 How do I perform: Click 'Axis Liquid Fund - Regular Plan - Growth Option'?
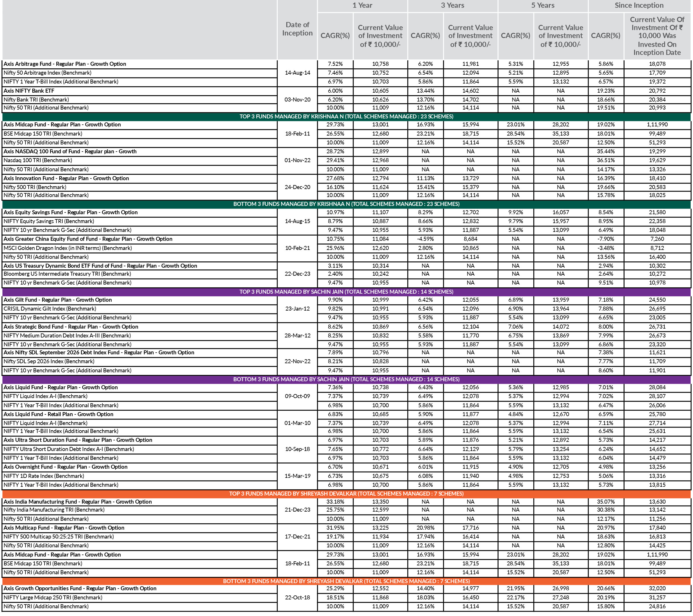(61, 387)
